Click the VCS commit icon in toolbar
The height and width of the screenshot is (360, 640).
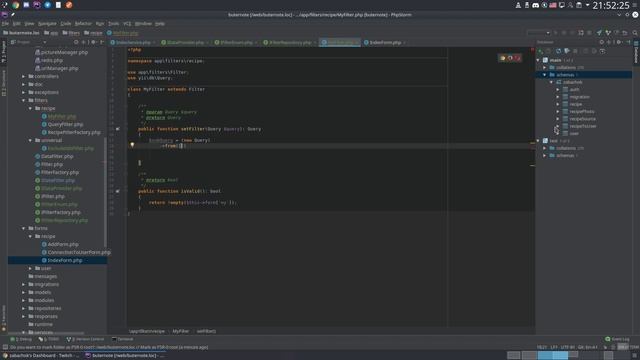click(608, 33)
